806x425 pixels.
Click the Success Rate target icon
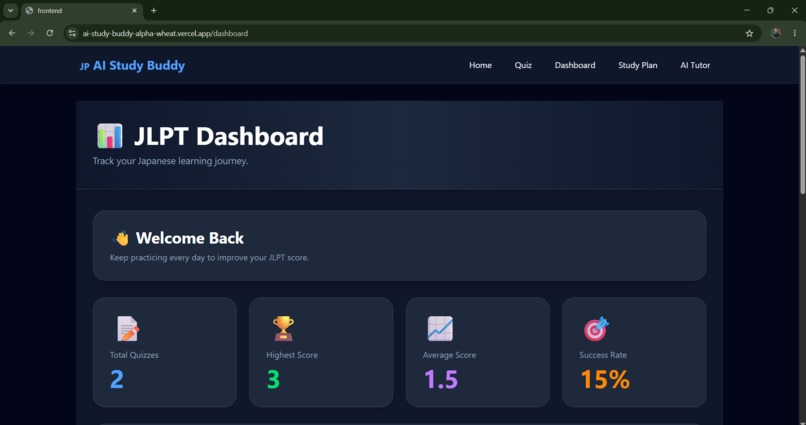(x=596, y=329)
